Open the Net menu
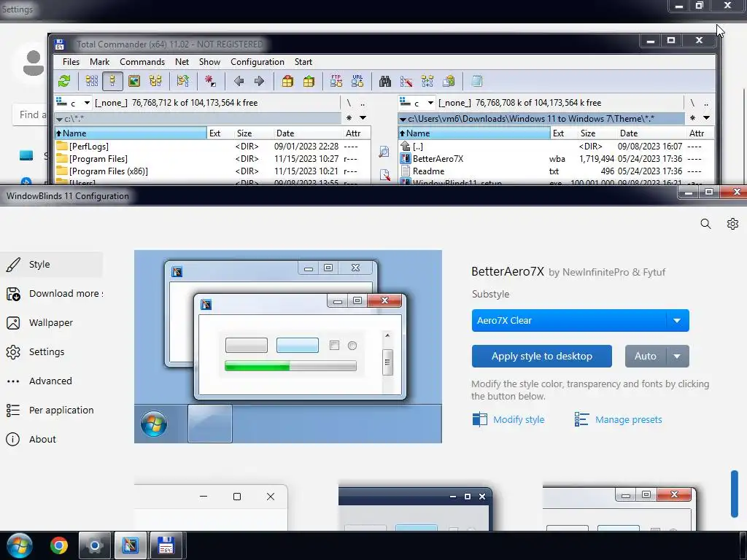The width and height of the screenshot is (747, 560). [x=182, y=62]
